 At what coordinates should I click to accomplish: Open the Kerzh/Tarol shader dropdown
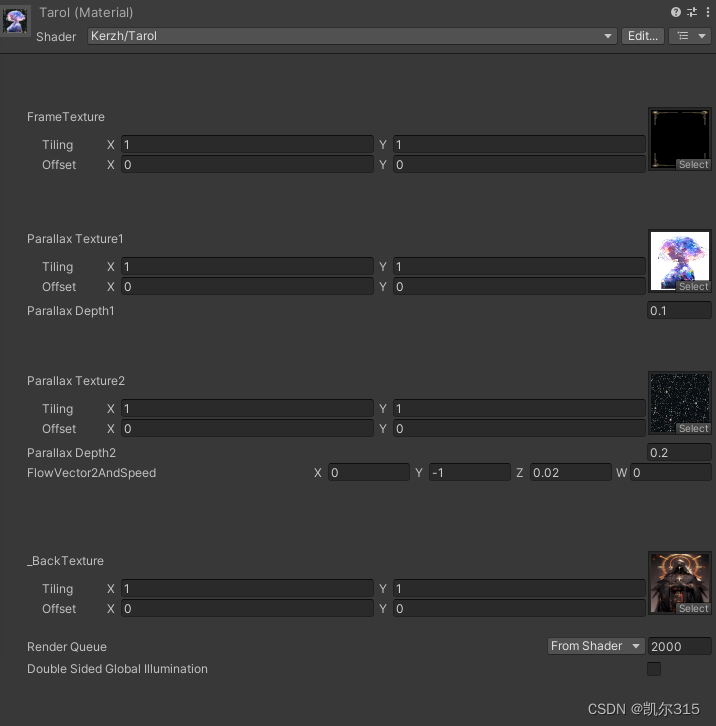coord(352,36)
